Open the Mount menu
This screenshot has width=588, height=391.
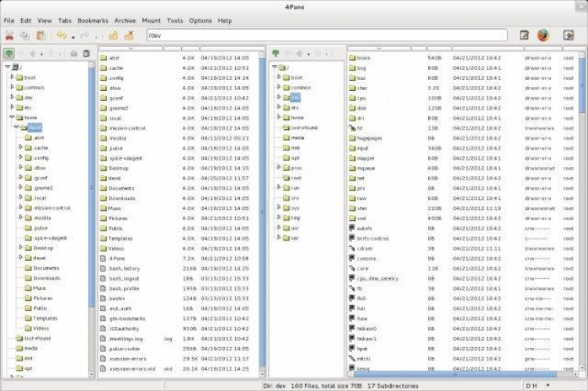(152, 20)
